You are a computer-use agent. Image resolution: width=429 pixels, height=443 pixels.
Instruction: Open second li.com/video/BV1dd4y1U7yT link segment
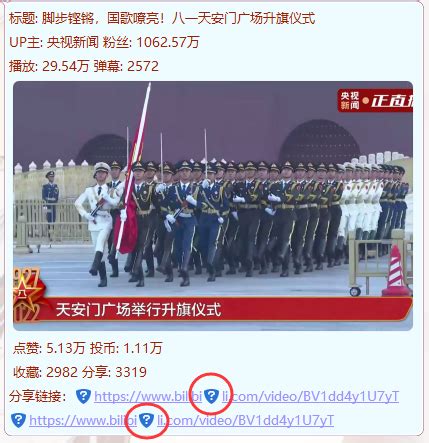(245, 420)
